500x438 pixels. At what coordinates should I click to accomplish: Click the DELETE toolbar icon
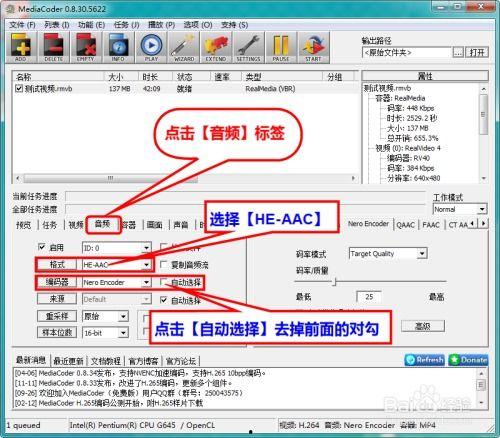tap(53, 47)
